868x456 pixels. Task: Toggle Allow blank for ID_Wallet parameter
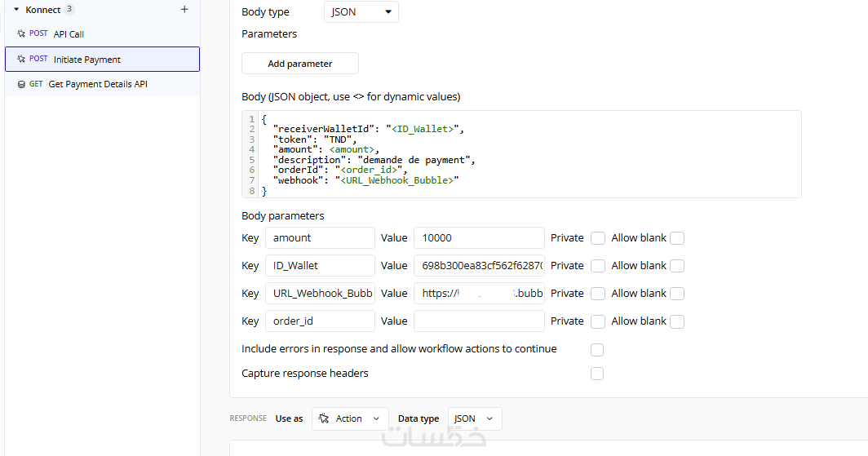(677, 266)
